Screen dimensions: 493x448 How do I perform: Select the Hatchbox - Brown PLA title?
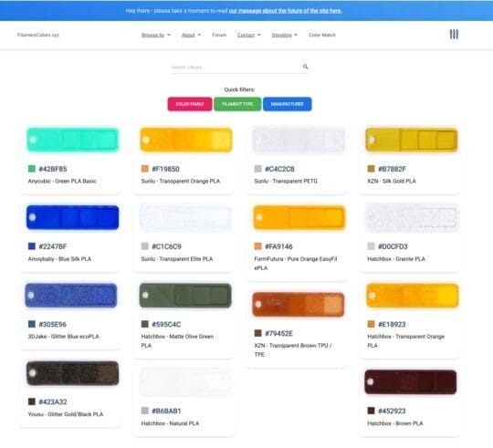[395, 423]
